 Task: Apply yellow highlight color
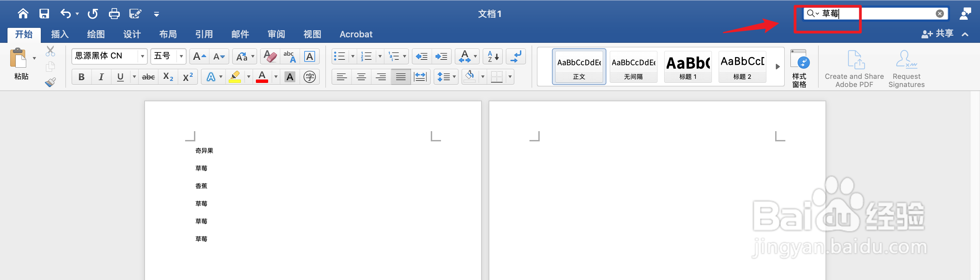235,77
